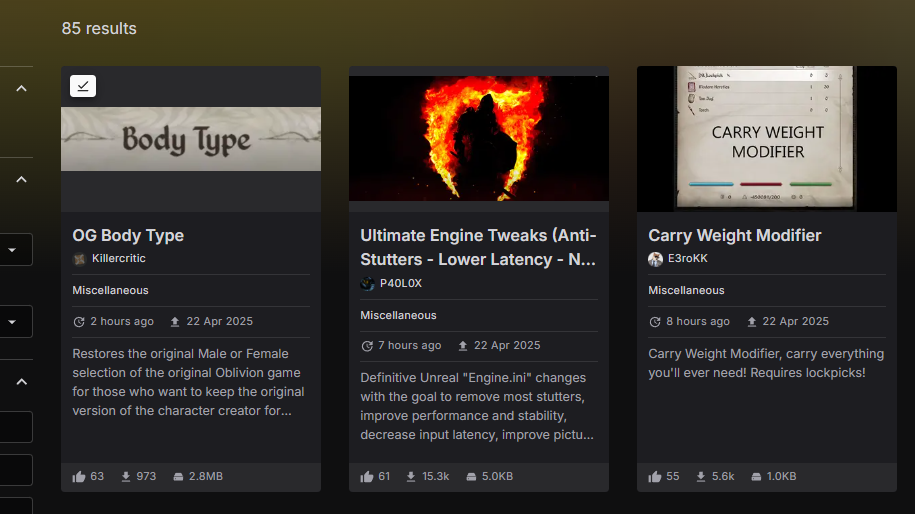Select the '85 results' count text
The width and height of the screenshot is (915, 514).
click(99, 29)
